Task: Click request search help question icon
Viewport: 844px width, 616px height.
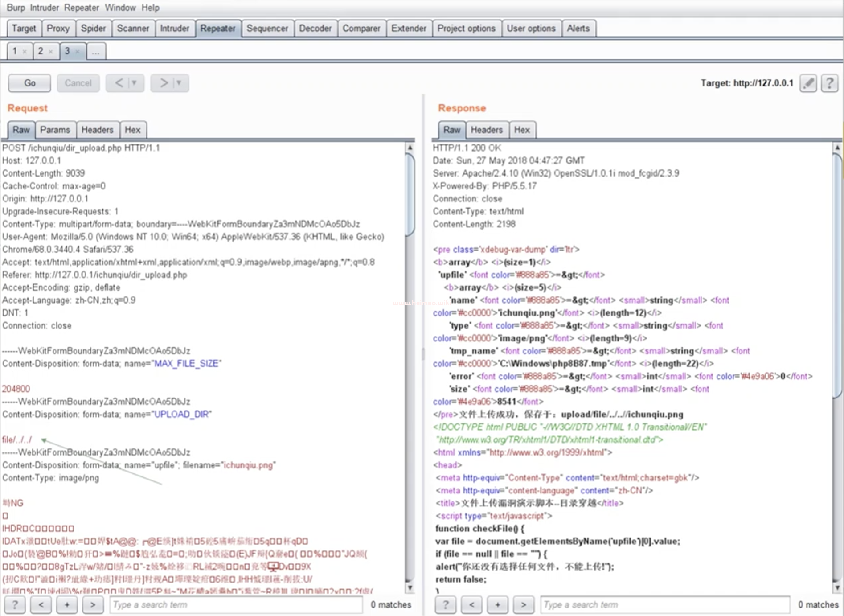Action: click(x=15, y=605)
